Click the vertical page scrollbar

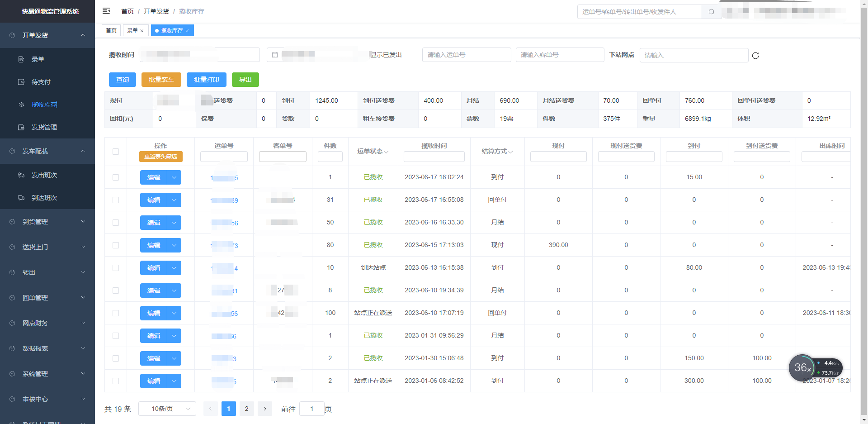[x=864, y=212]
